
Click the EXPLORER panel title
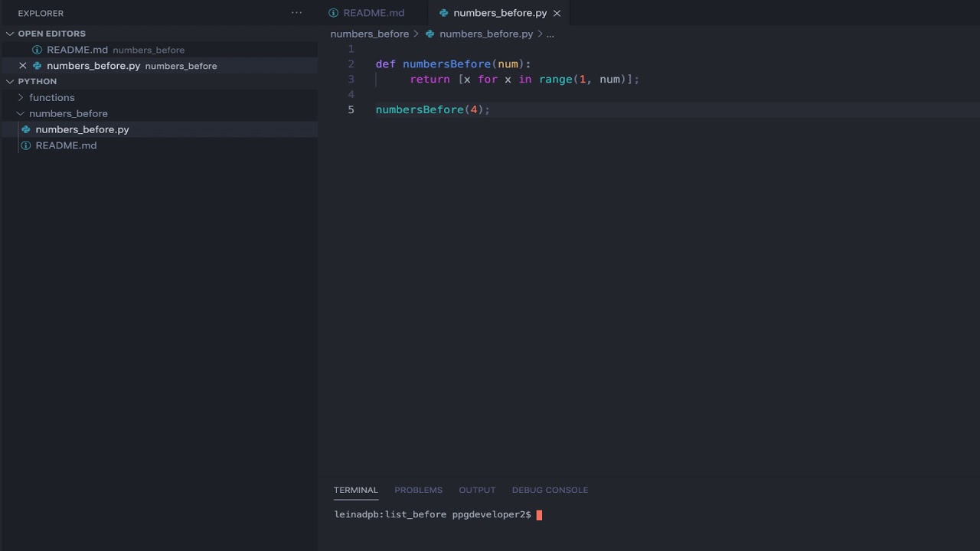click(x=41, y=13)
